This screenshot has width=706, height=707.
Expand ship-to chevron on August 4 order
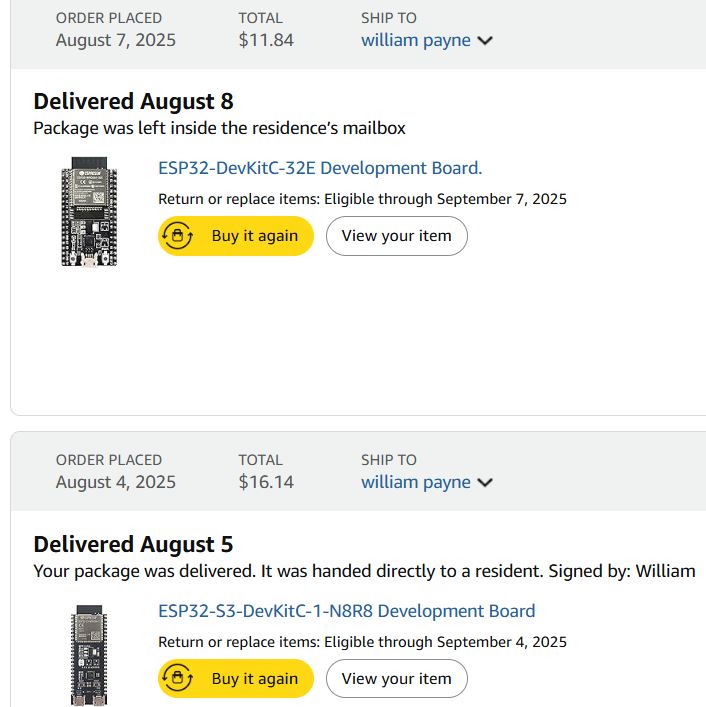pyautogui.click(x=485, y=483)
